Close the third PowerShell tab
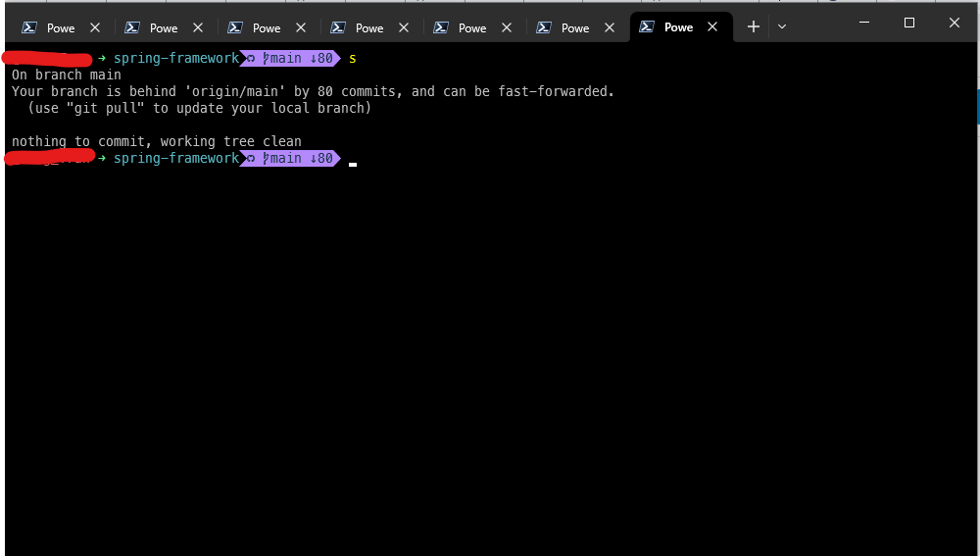 pyautogui.click(x=301, y=27)
